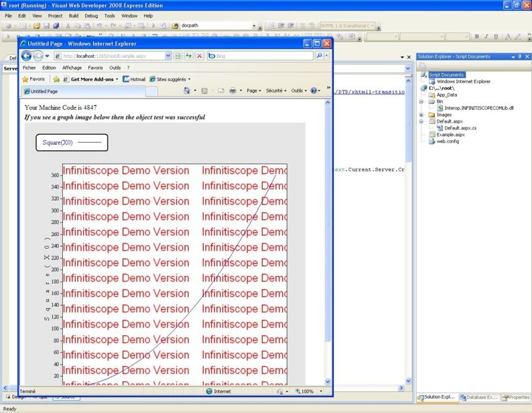Open the Favoris star button
The image size is (532, 413).
[x=34, y=78]
